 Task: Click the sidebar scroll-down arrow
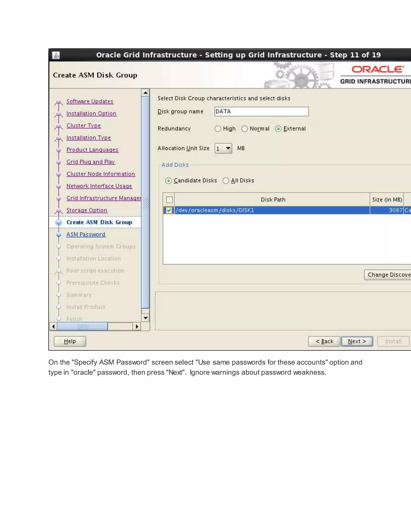145,318
